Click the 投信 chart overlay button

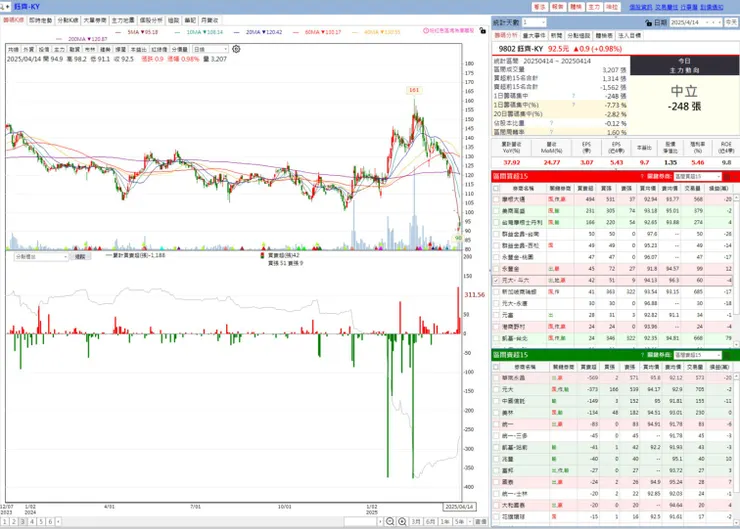(x=44, y=49)
